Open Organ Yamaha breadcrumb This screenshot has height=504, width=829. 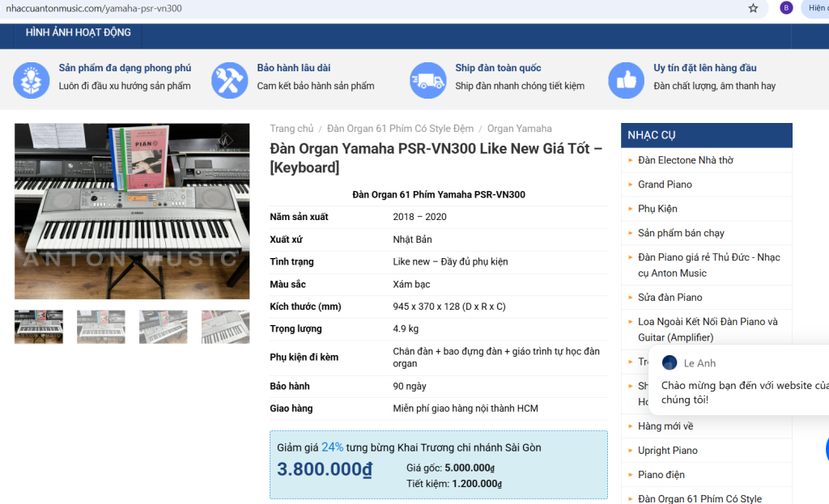(x=519, y=129)
